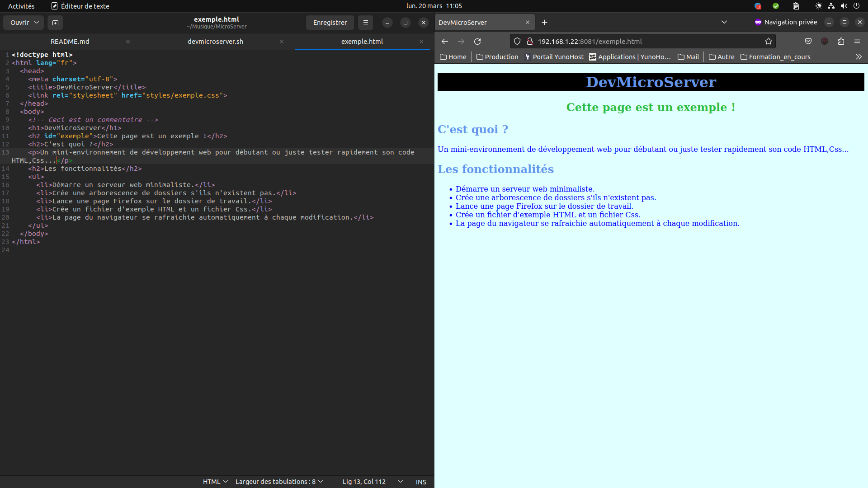Open the HTML language selector dropdown
The height and width of the screenshot is (488, 868).
point(215,482)
